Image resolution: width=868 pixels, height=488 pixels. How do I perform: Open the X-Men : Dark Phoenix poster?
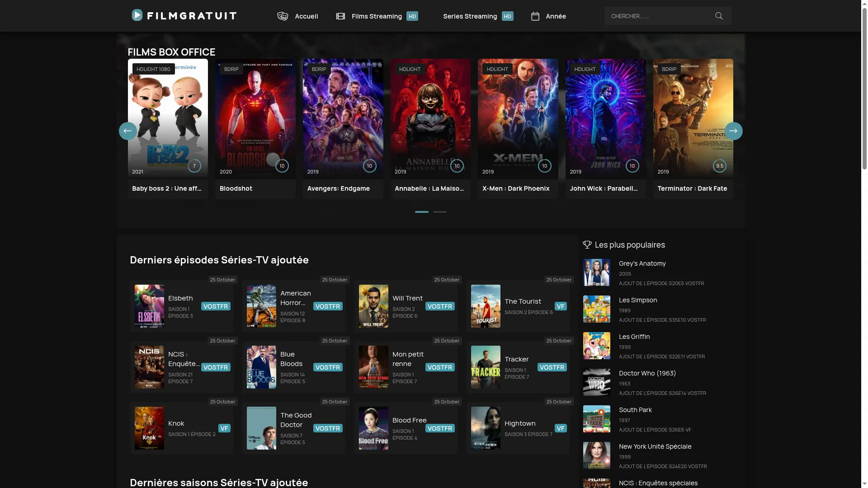[x=518, y=118]
